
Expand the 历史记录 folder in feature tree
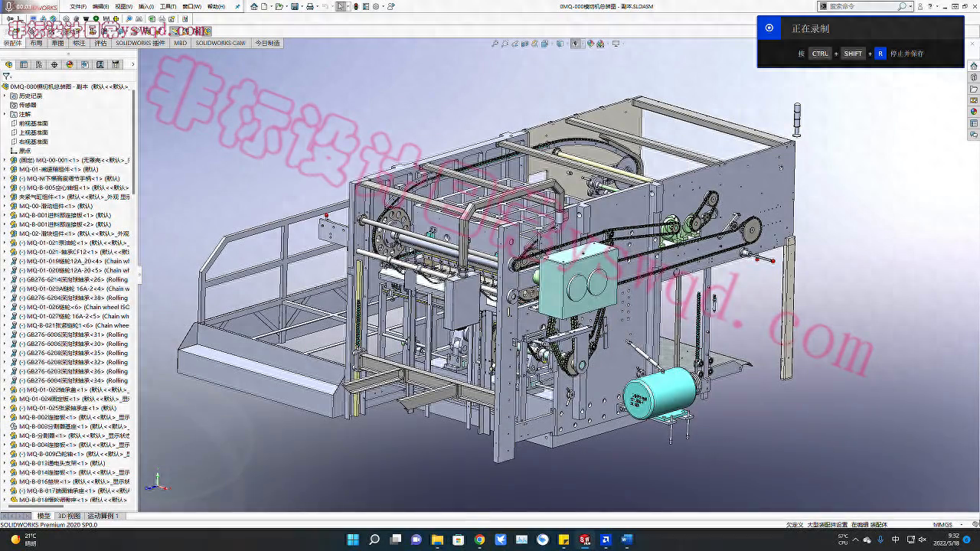coord(5,96)
